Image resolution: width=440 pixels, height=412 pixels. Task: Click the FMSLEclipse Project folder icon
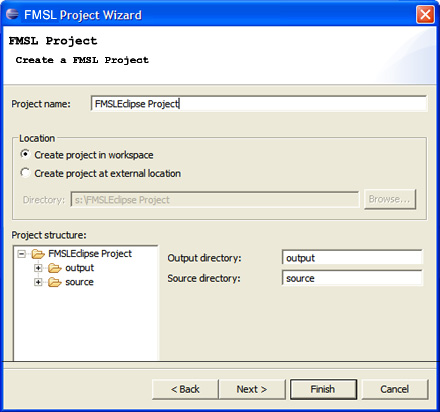(x=38, y=254)
